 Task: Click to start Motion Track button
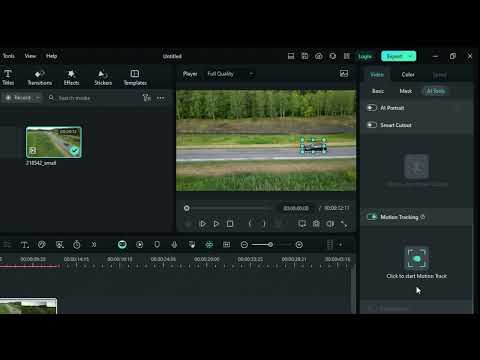pyautogui.click(x=416, y=263)
